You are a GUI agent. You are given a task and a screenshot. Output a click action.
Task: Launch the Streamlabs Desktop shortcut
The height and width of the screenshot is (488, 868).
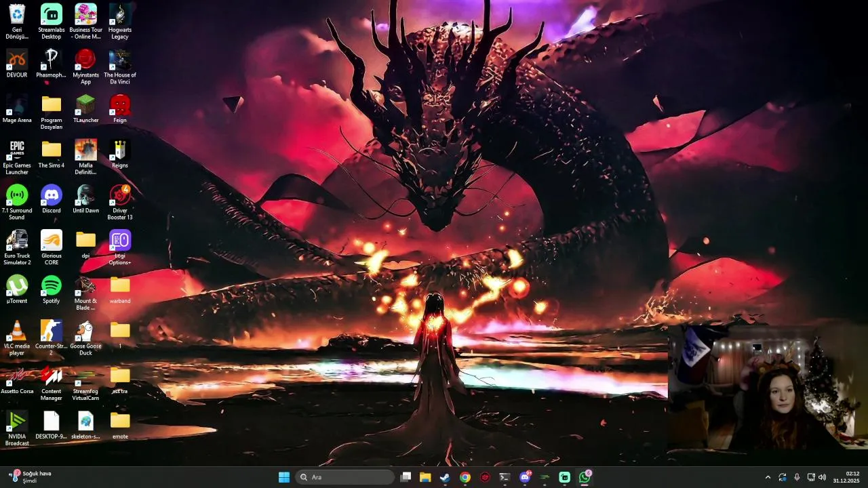coord(52,22)
